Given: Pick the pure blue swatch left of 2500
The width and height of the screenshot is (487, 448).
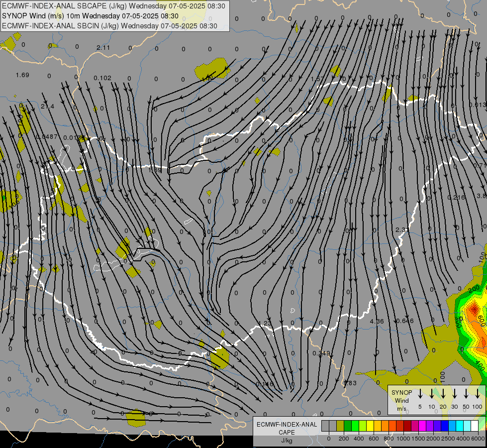Looking at the screenshot, I should tap(445, 426).
